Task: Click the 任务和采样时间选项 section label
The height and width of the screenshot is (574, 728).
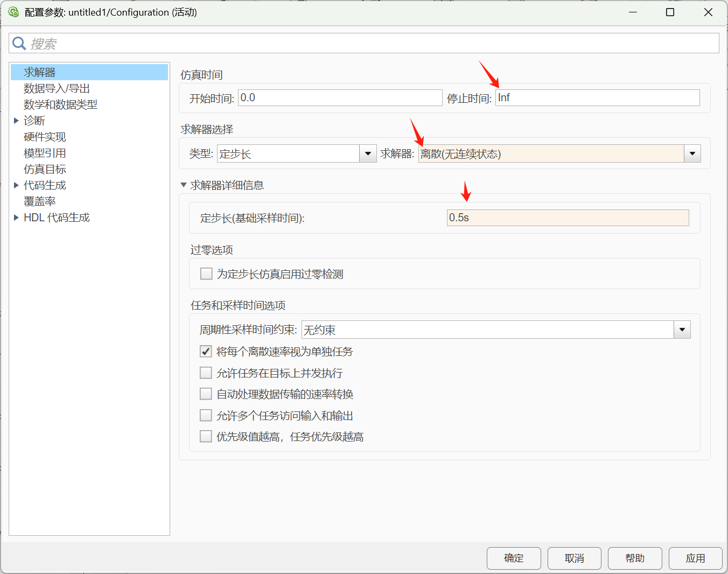Action: click(238, 305)
